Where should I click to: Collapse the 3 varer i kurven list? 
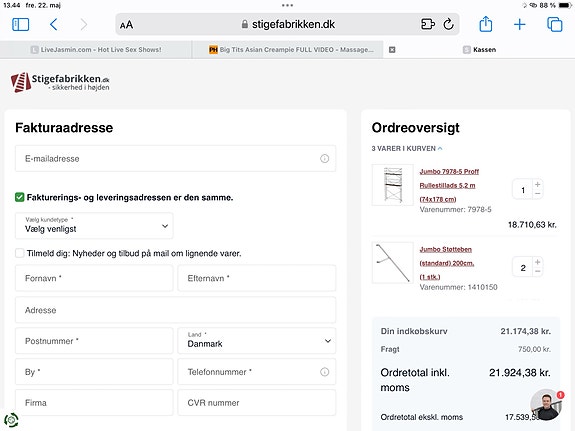tap(407, 149)
